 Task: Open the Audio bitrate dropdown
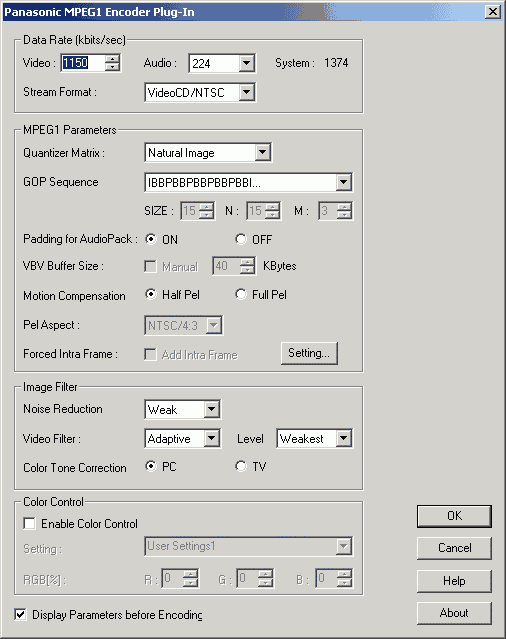point(246,63)
